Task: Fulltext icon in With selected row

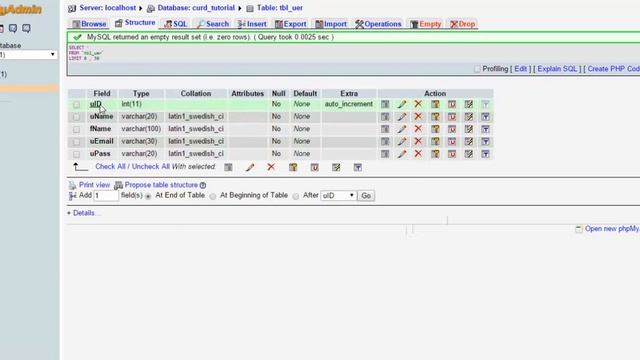Action: click(x=358, y=167)
